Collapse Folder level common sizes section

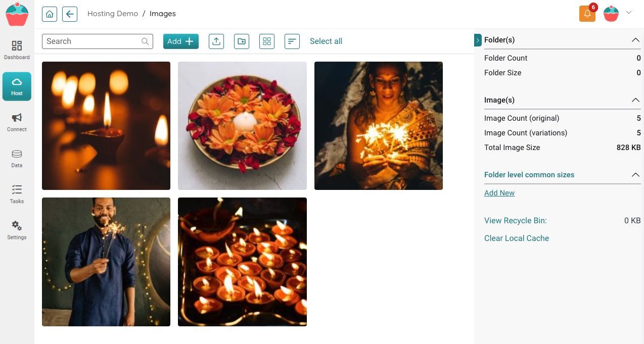click(635, 175)
